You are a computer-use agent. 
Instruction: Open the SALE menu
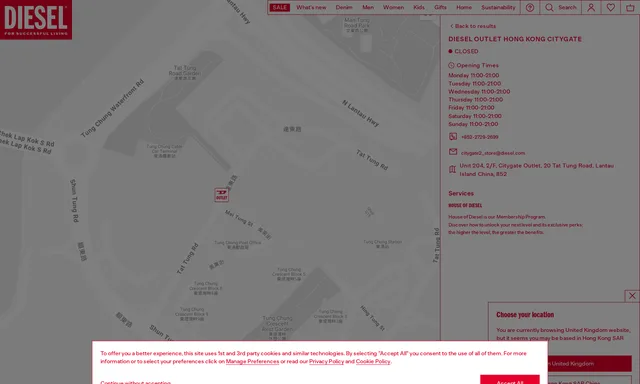pyautogui.click(x=280, y=7)
